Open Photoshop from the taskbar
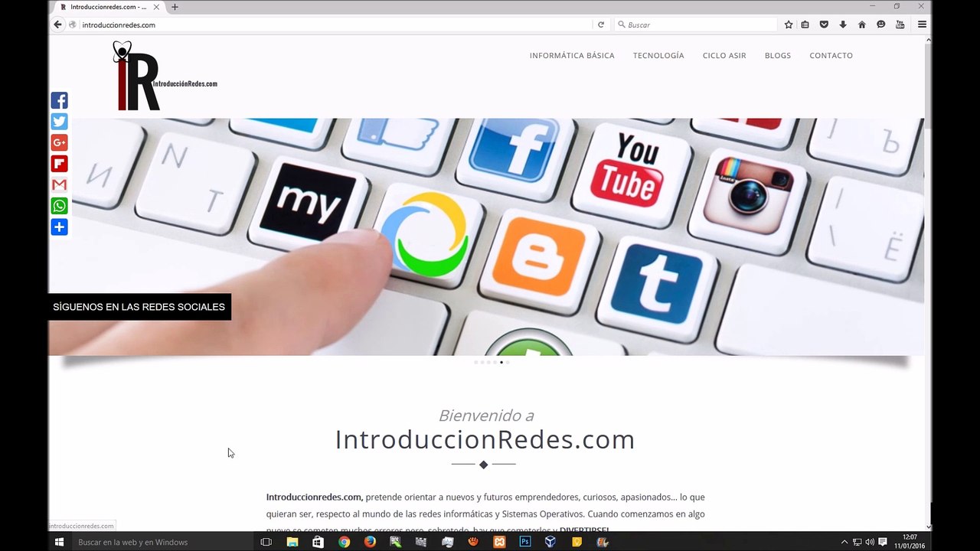980x551 pixels. [x=525, y=542]
